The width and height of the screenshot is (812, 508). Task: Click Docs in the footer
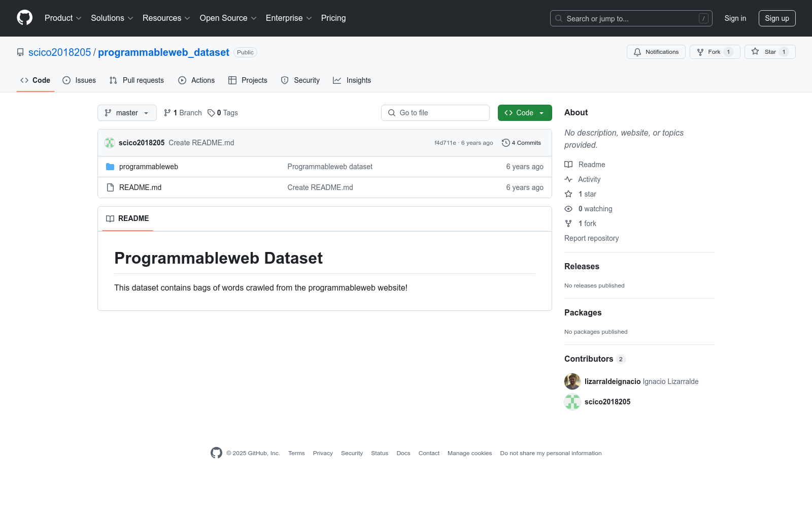point(403,453)
